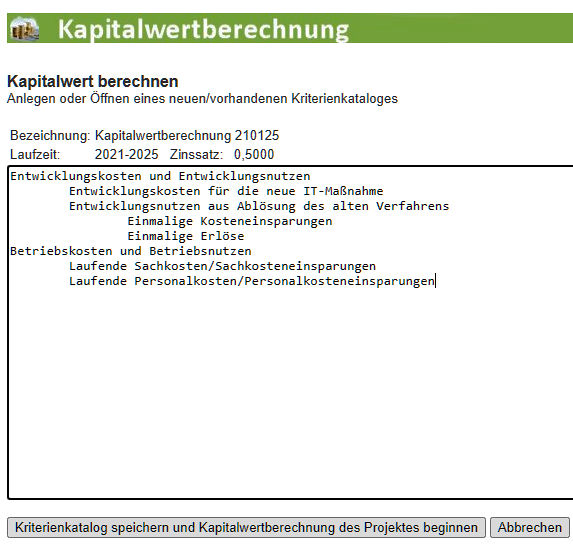Click the Kapitalwert berechnen heading
The height and width of the screenshot is (550, 573).
[92, 81]
